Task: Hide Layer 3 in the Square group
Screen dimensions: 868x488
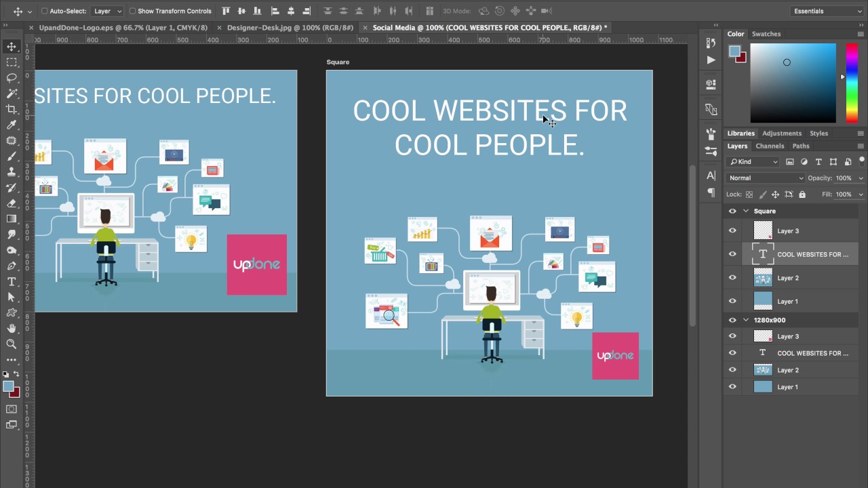Action: click(732, 230)
